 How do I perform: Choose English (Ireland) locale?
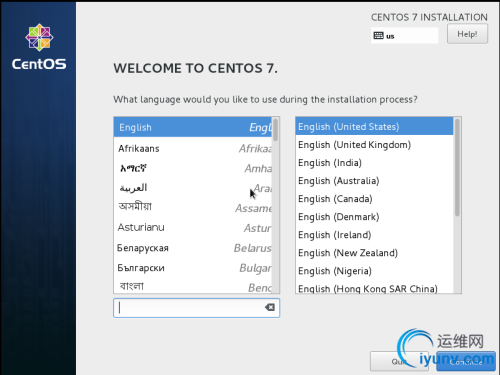[374, 235]
